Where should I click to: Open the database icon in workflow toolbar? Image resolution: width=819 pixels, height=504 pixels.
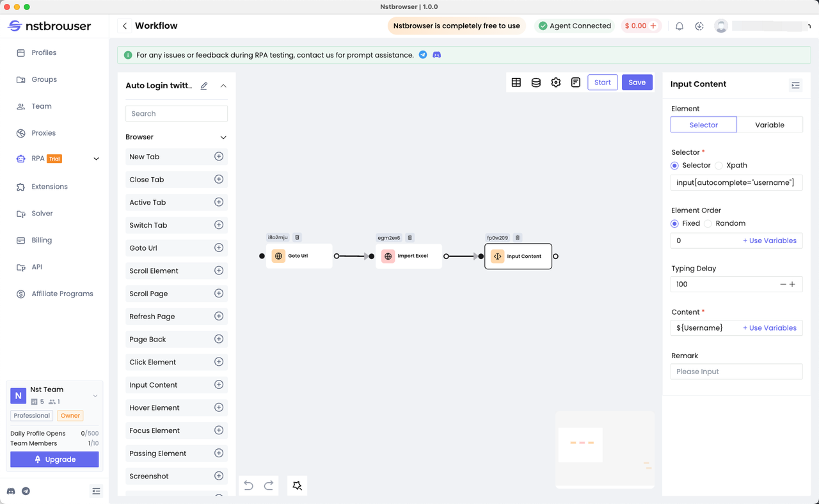[x=536, y=83]
